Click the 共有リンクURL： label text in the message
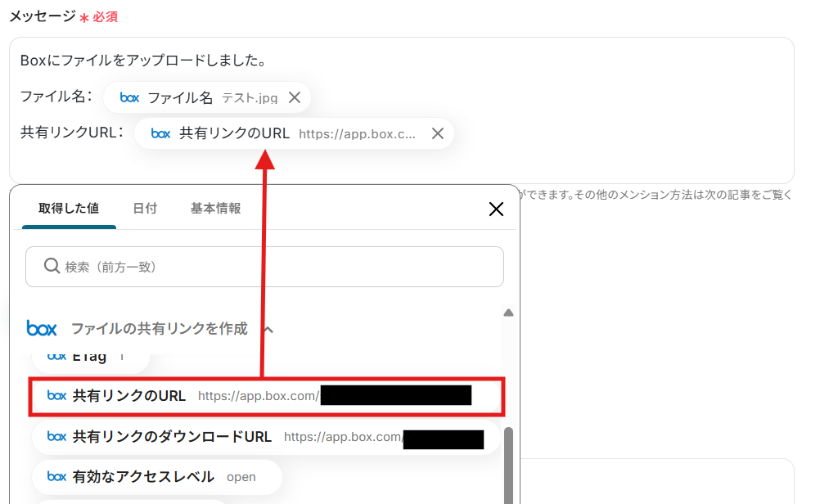This screenshot has height=504, width=820. [x=72, y=133]
